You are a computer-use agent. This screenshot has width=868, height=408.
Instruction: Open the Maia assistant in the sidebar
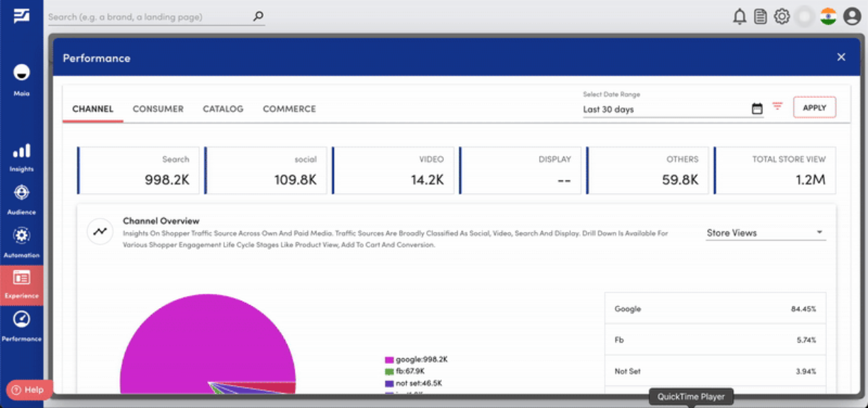pos(21,79)
